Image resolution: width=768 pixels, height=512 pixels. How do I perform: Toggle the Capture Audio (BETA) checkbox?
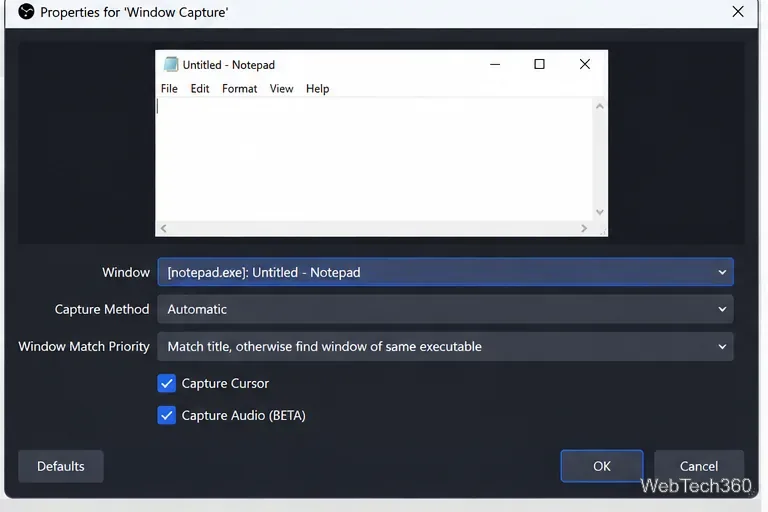[167, 415]
